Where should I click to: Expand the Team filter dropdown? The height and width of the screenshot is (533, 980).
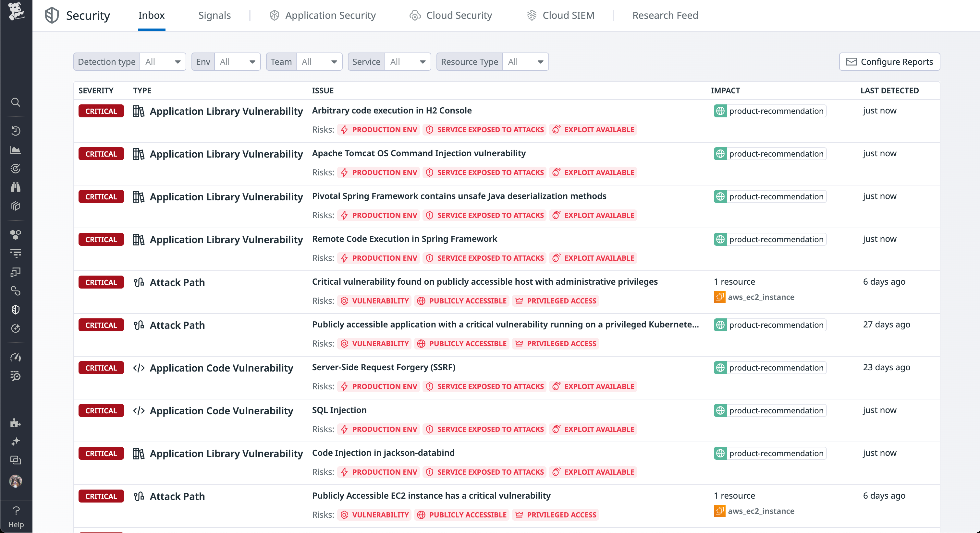click(x=319, y=62)
